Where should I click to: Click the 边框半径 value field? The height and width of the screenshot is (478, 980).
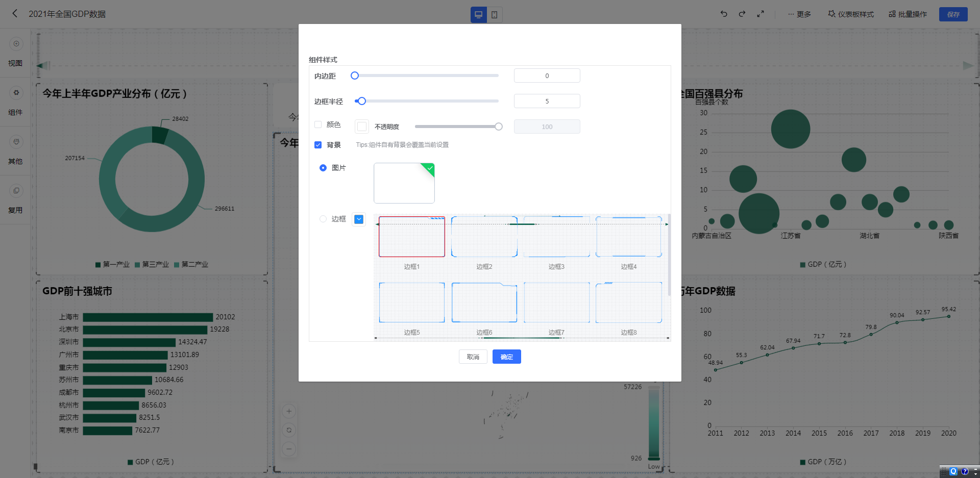point(547,101)
